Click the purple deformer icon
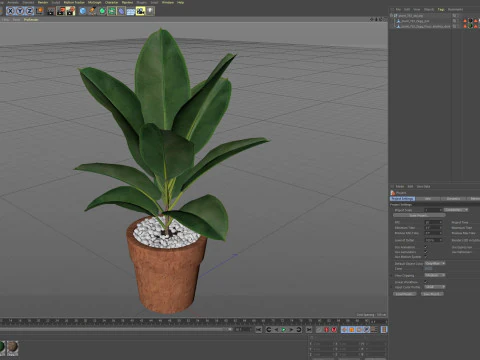Viewport: 480px width, 360px height. (121, 11)
